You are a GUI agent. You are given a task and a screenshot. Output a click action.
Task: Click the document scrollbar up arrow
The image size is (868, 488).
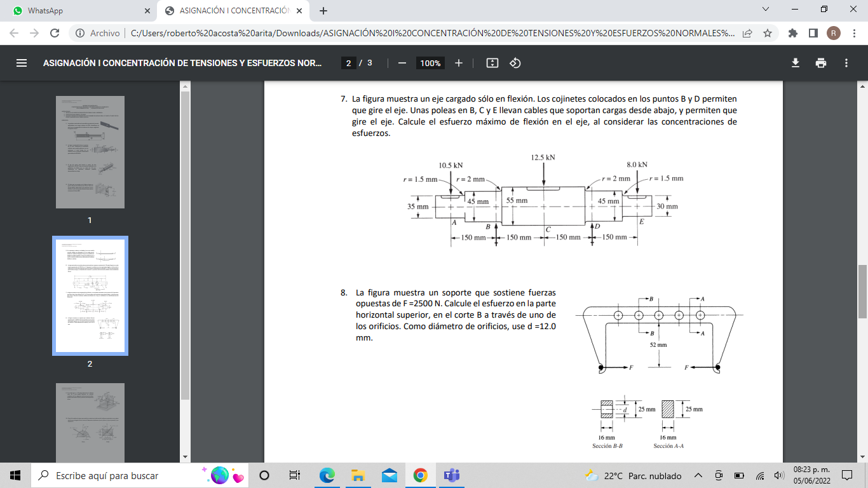pos(862,86)
